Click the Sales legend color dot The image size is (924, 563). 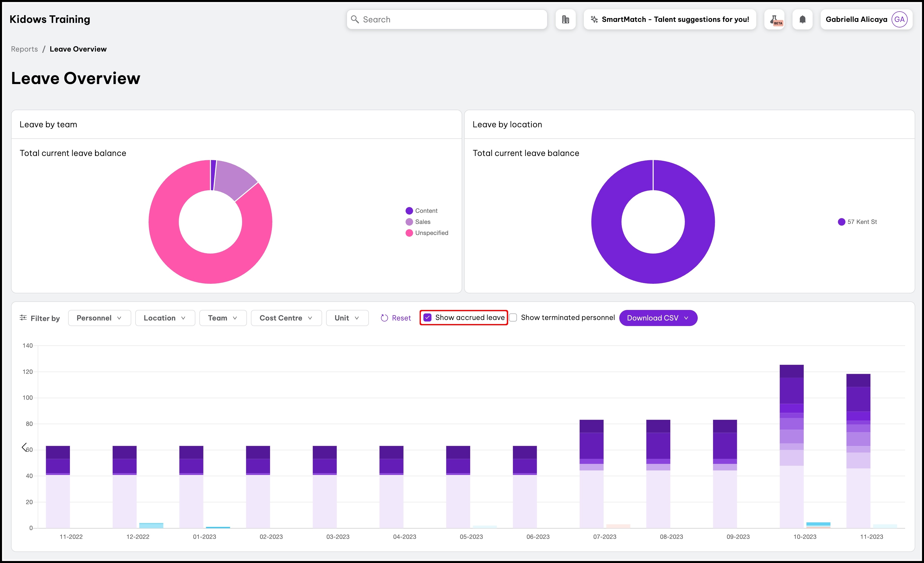[x=409, y=222]
